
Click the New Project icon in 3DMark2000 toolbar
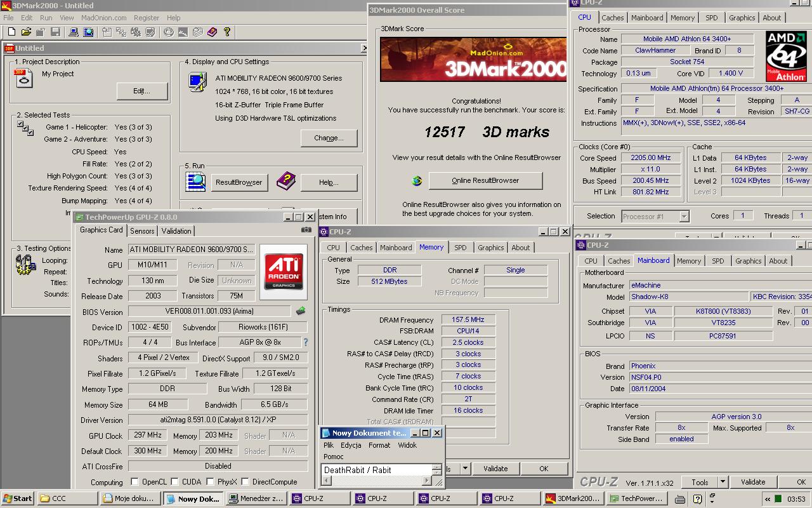click(x=12, y=32)
